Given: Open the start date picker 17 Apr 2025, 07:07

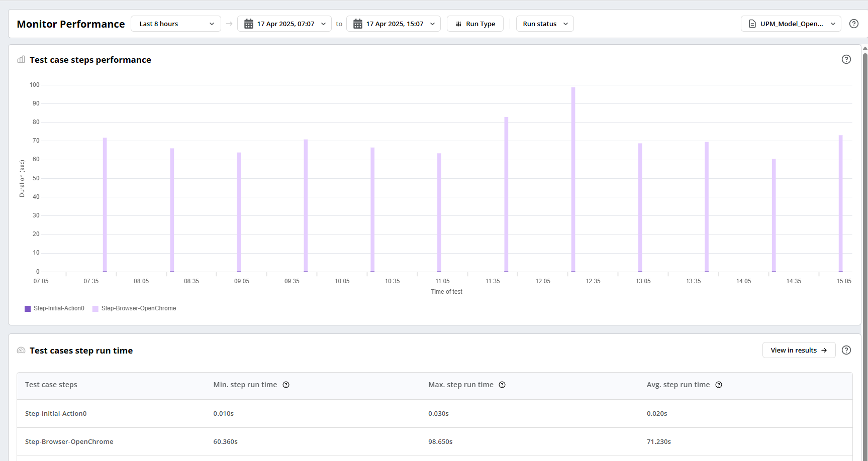Looking at the screenshot, I should click(284, 24).
